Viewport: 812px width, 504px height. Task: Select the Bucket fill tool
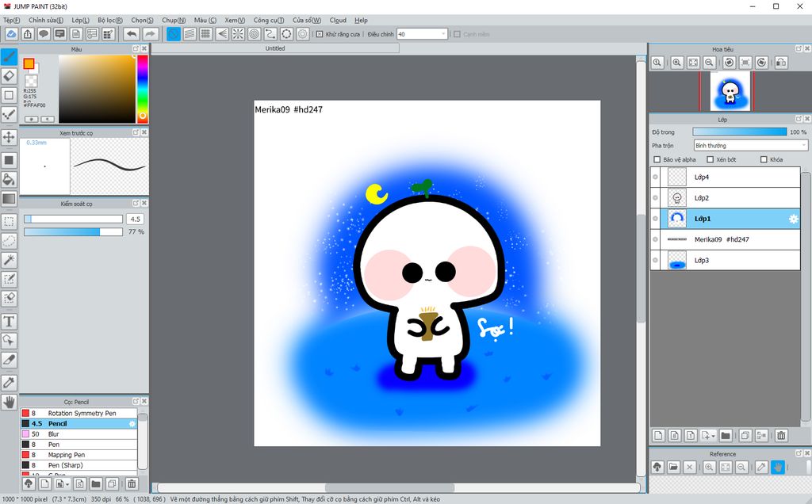(x=9, y=180)
